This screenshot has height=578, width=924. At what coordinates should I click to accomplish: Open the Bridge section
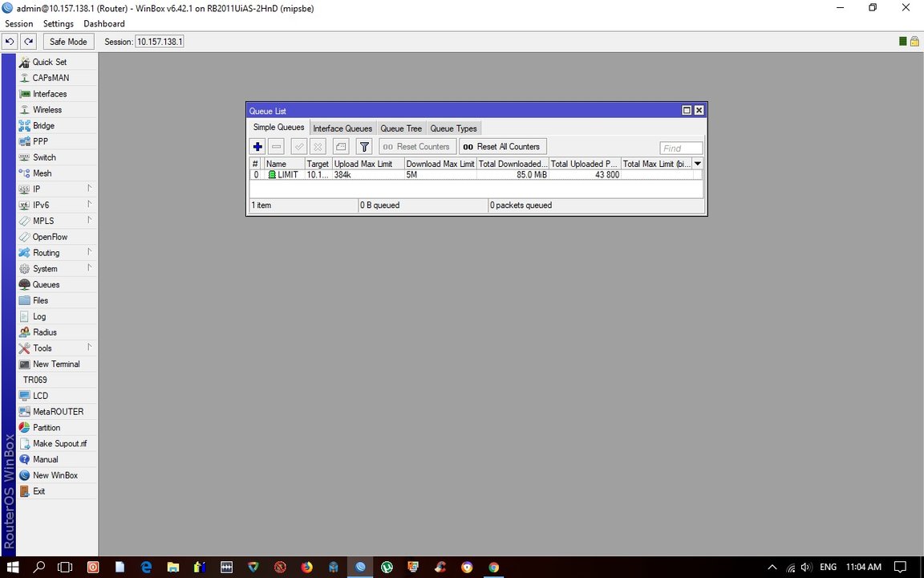57,125
